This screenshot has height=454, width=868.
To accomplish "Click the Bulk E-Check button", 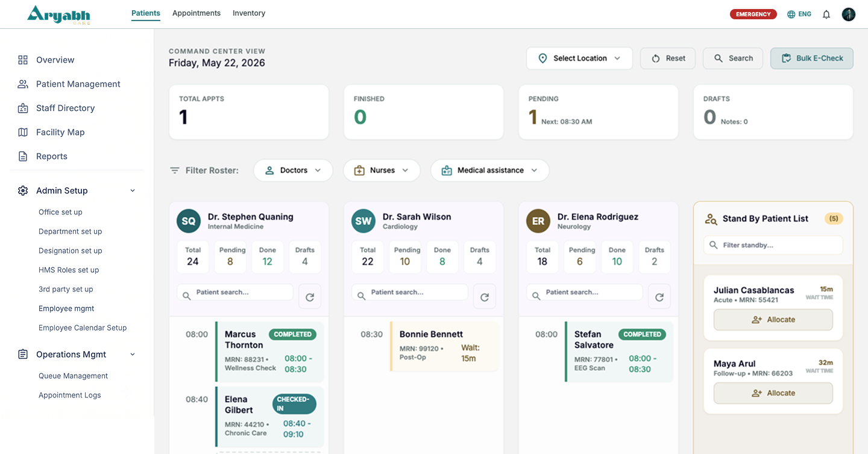I will 812,58.
